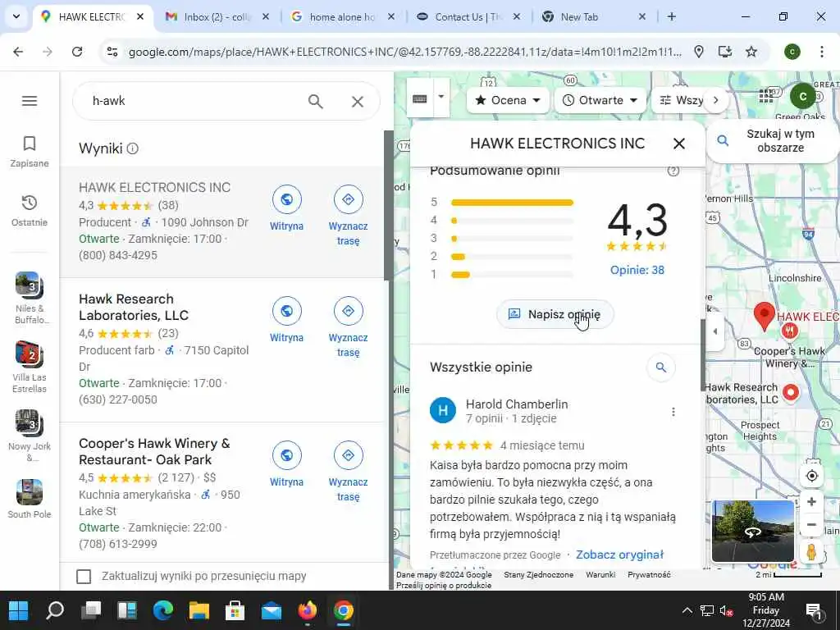Get directions to Cooper's Hawk Winery
The width and height of the screenshot is (840, 630).
(348, 472)
